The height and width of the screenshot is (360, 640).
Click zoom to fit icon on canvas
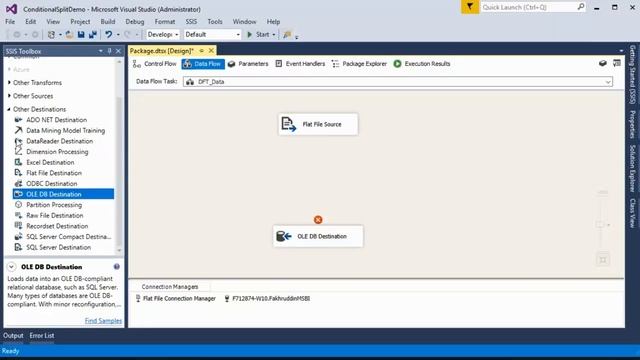(603, 260)
